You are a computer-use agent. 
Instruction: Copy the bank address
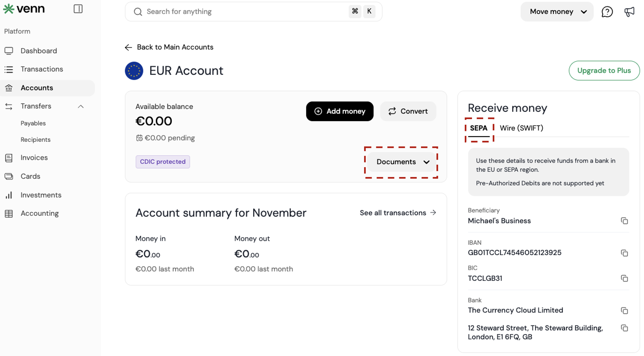tap(624, 328)
